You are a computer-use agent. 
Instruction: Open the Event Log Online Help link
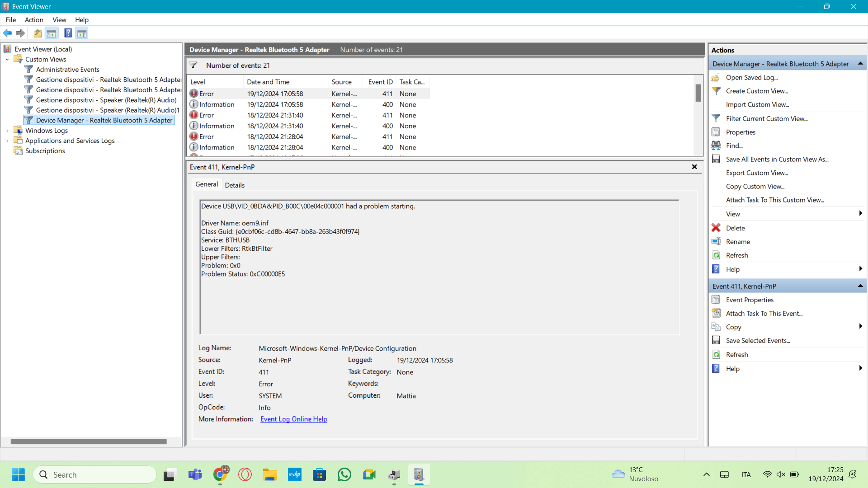click(x=293, y=419)
